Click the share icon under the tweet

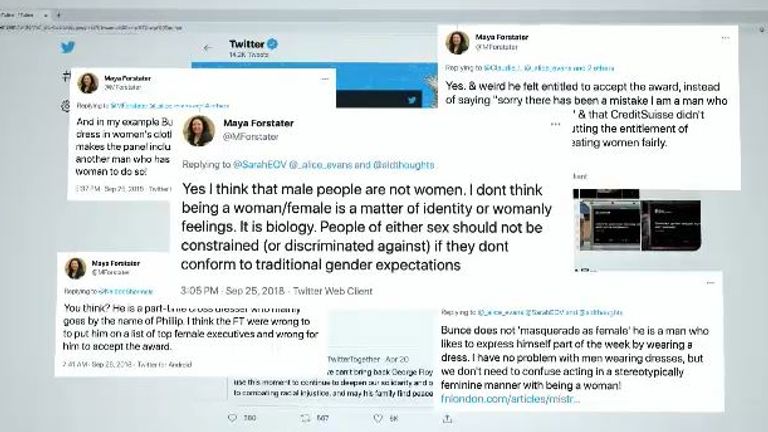pyautogui.click(x=447, y=419)
